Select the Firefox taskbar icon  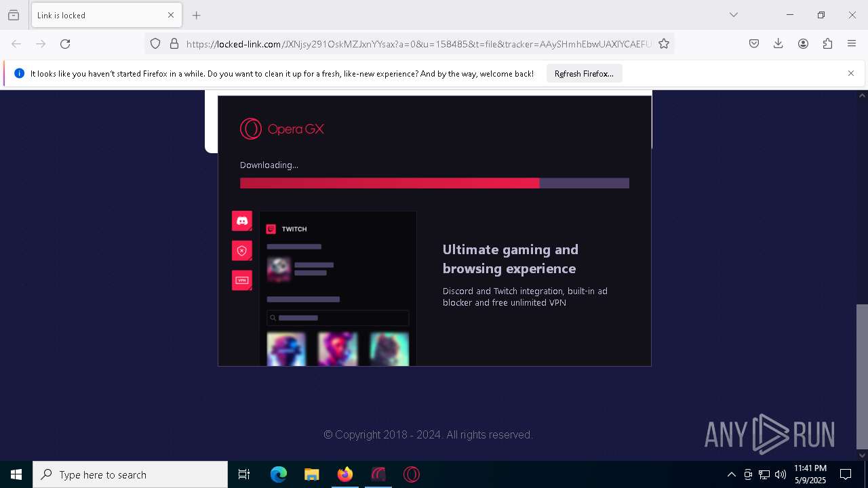pyautogui.click(x=344, y=474)
